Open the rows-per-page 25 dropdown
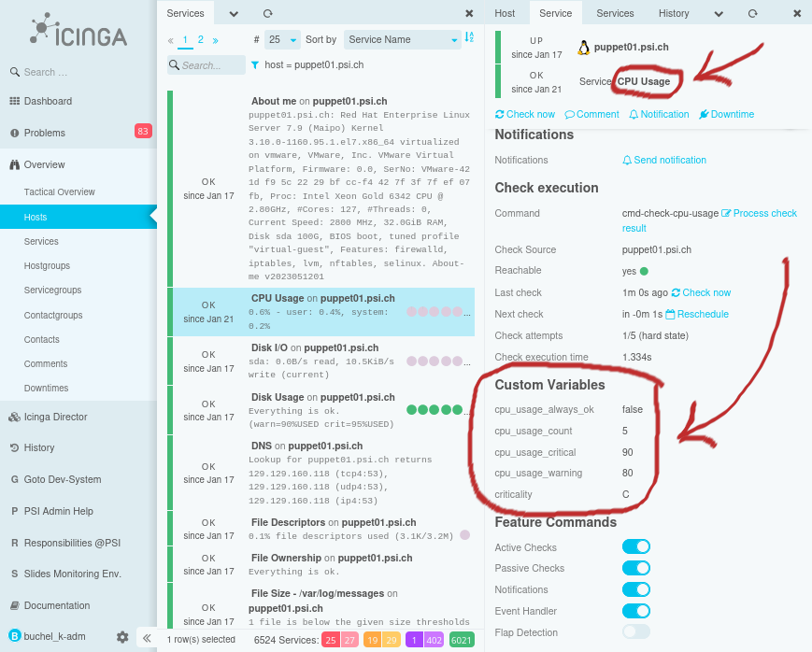Viewport: 812px width, 652px height. [x=282, y=39]
